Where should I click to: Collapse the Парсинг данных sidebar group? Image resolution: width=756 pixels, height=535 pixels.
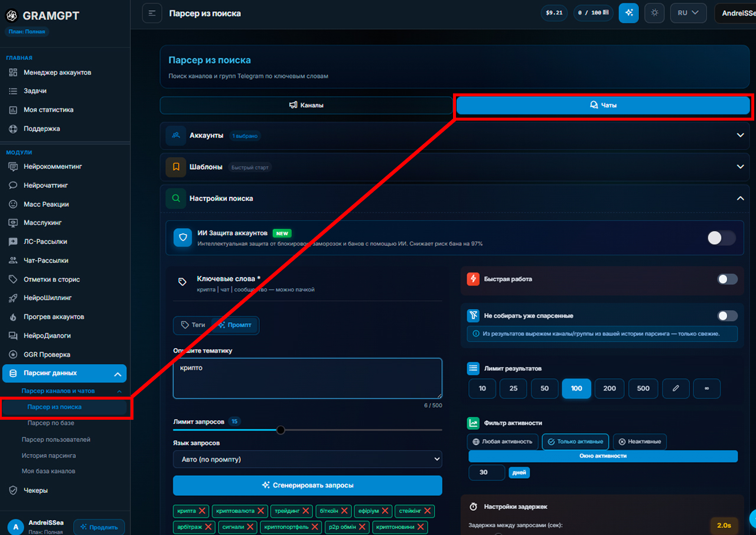coord(118,374)
